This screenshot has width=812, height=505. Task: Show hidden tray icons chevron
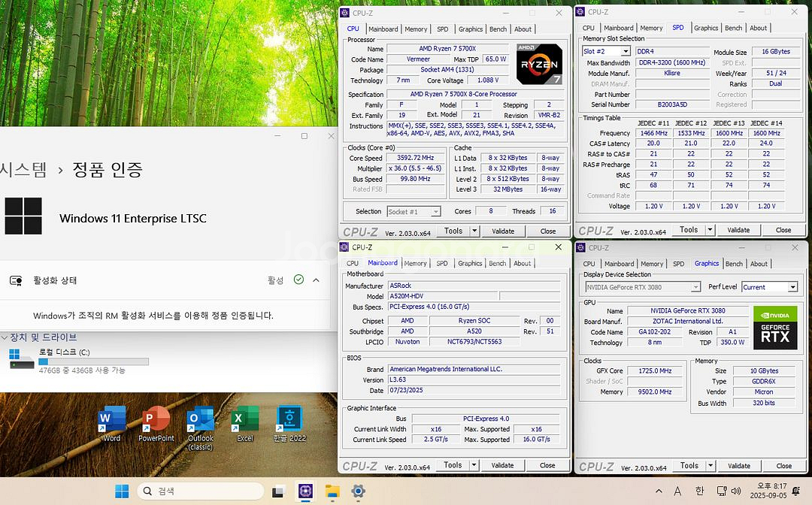pos(659,491)
